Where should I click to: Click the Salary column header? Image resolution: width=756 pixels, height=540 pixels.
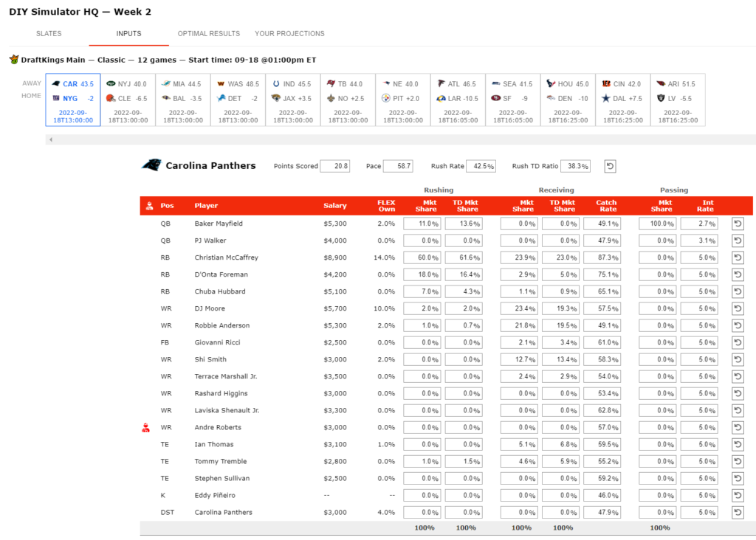(x=335, y=206)
